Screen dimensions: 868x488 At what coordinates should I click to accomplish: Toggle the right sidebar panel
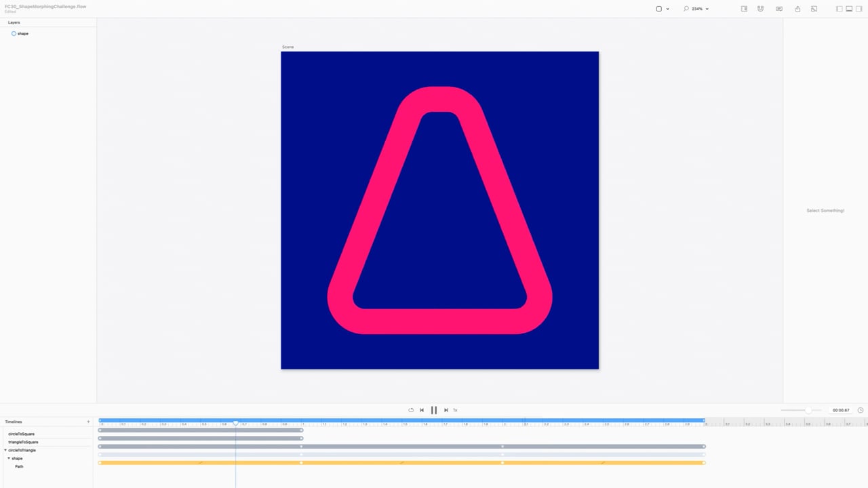point(859,9)
